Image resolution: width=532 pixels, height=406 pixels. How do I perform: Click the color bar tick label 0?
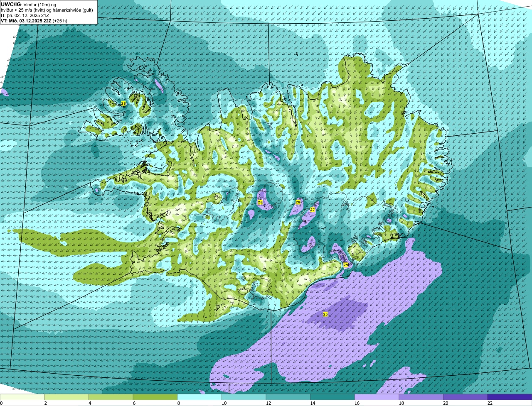[2, 403]
